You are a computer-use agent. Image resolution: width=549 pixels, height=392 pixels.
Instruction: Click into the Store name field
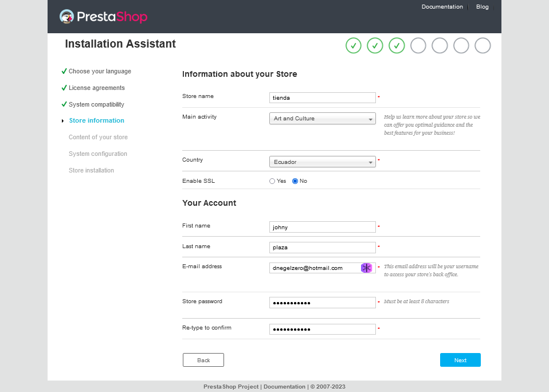pos(322,98)
